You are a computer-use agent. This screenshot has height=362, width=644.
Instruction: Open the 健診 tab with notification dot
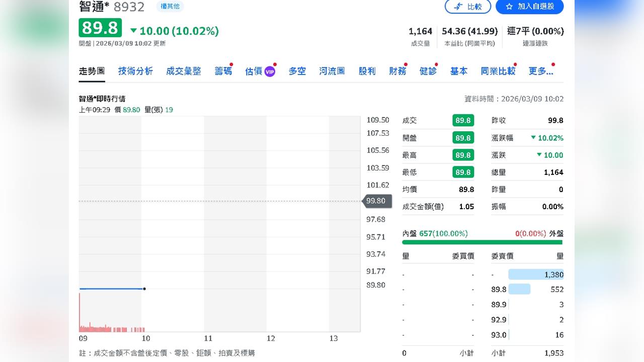click(428, 71)
